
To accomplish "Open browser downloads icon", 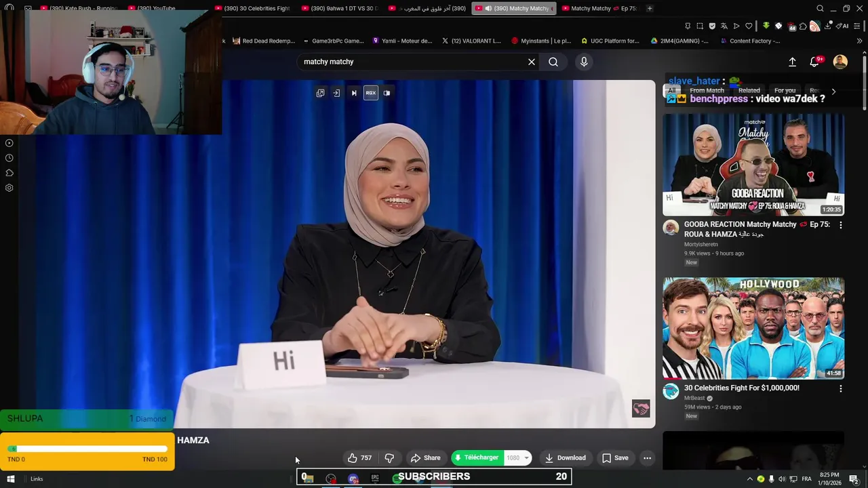I will pos(828,26).
